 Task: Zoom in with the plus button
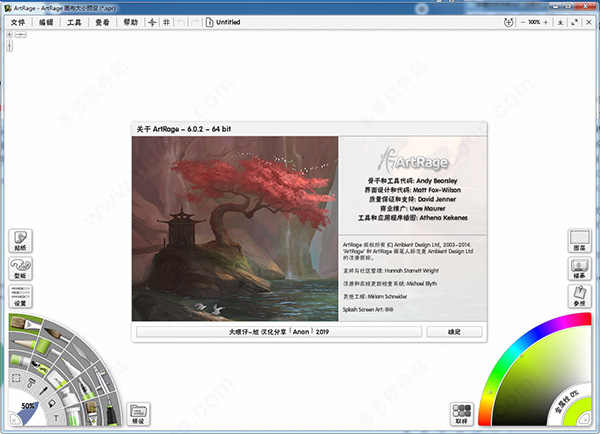pyautogui.click(x=546, y=22)
